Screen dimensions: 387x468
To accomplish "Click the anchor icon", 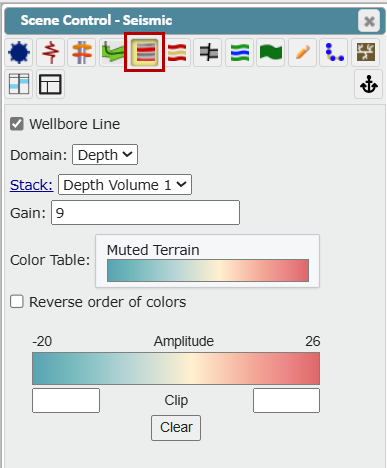I will coord(368,84).
